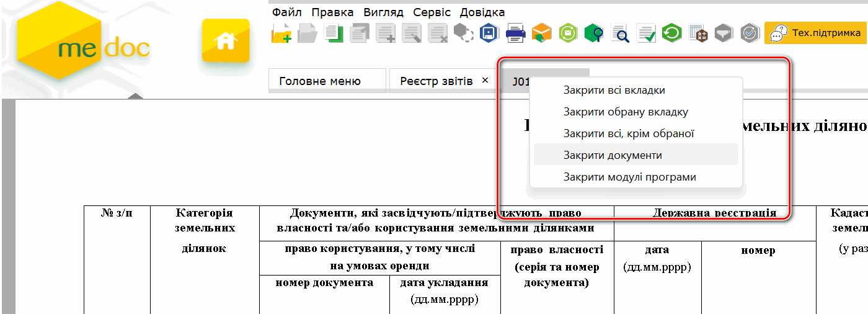
Task: Click the Тех.підтримка button
Action: pos(815,33)
